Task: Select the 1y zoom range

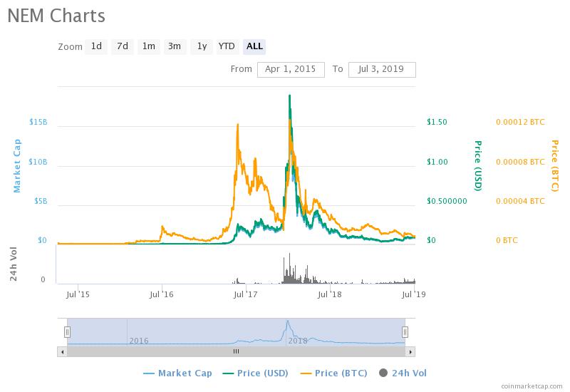Action: pos(202,46)
